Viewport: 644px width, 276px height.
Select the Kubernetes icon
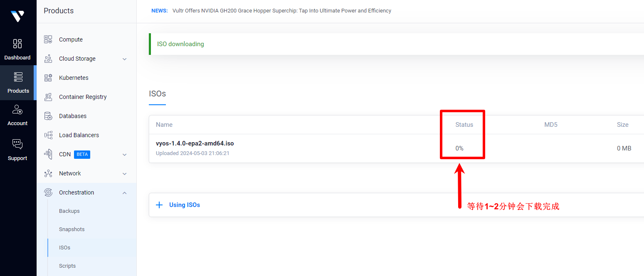(48, 78)
